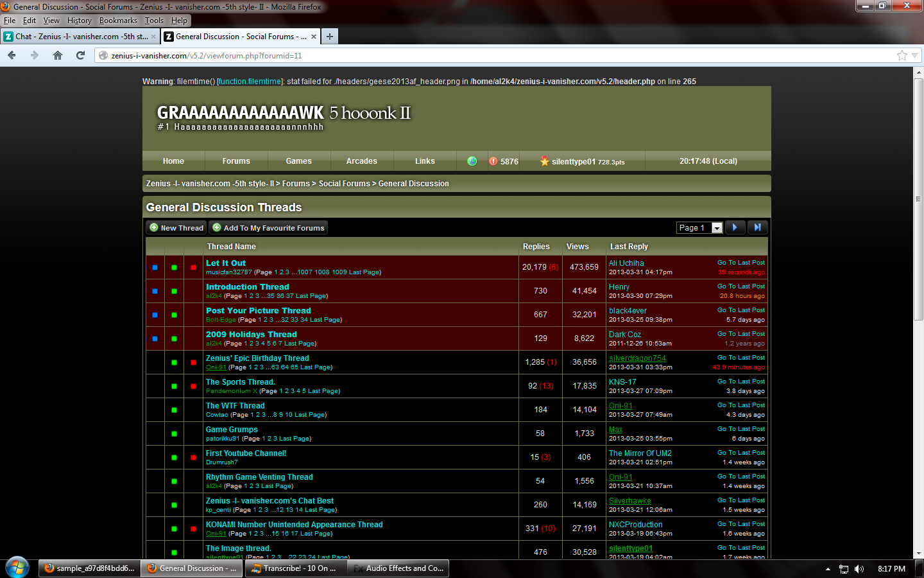924x578 pixels.
Task: Open the network icon in the system tray
Action: pyautogui.click(x=844, y=569)
